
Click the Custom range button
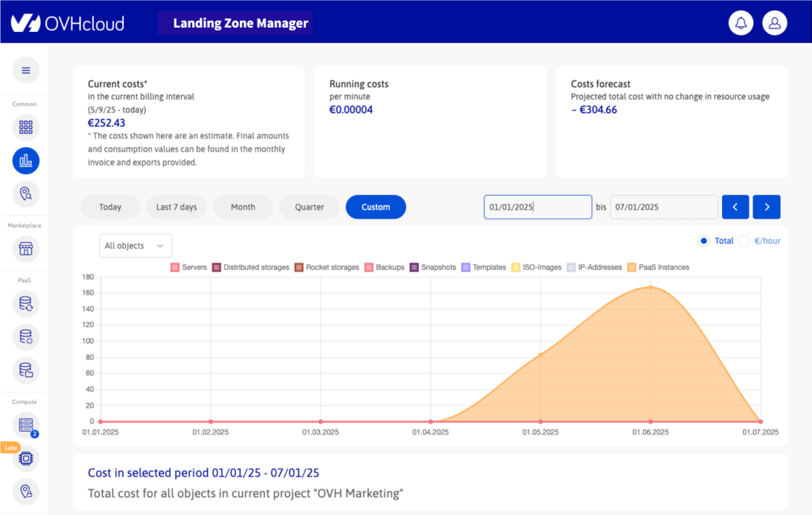tap(376, 207)
